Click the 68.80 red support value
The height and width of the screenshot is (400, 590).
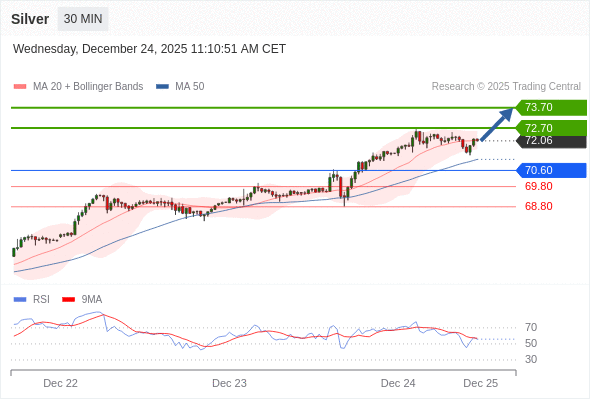pos(538,206)
